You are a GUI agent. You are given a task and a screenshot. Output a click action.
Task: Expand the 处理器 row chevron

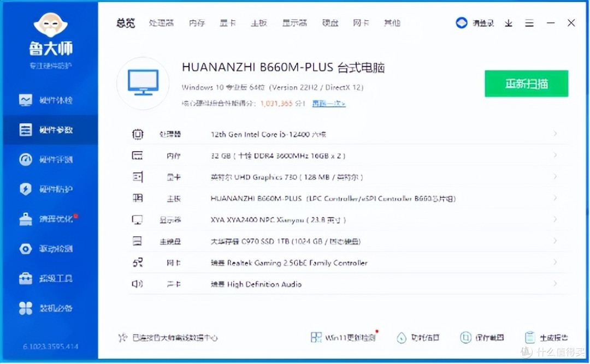tap(555, 134)
